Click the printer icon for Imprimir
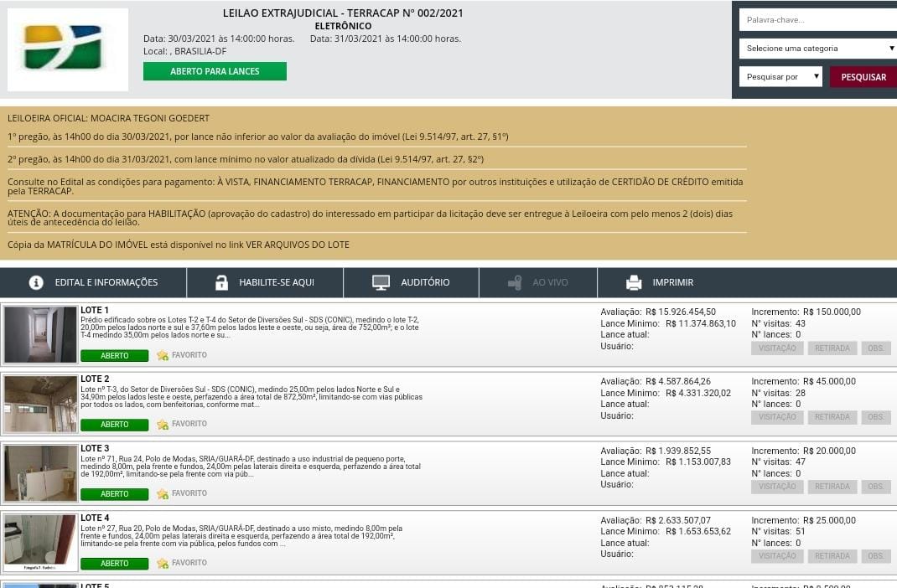Image resolution: width=897 pixels, height=588 pixels. (634, 282)
